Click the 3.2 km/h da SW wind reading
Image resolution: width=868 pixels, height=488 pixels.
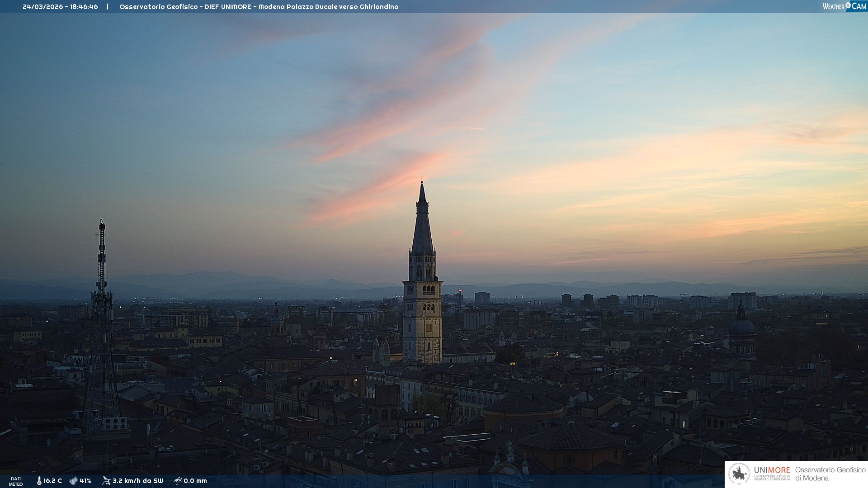pyautogui.click(x=137, y=481)
